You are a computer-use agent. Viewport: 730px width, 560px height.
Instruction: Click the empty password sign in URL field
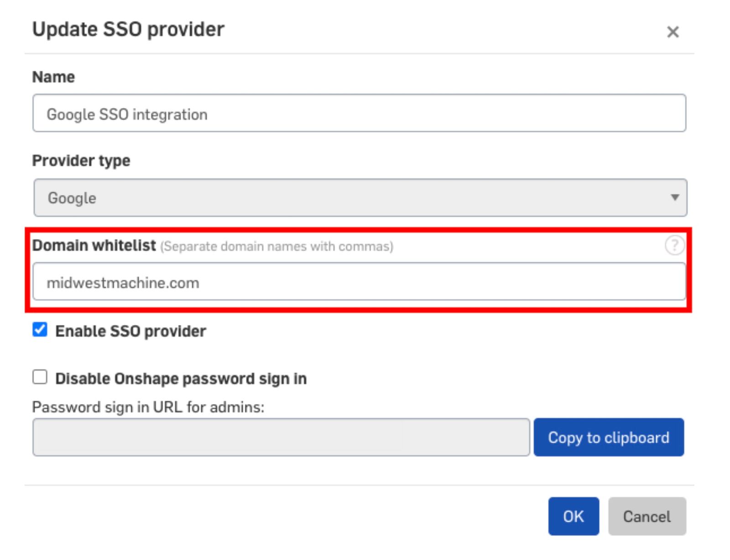(x=281, y=437)
